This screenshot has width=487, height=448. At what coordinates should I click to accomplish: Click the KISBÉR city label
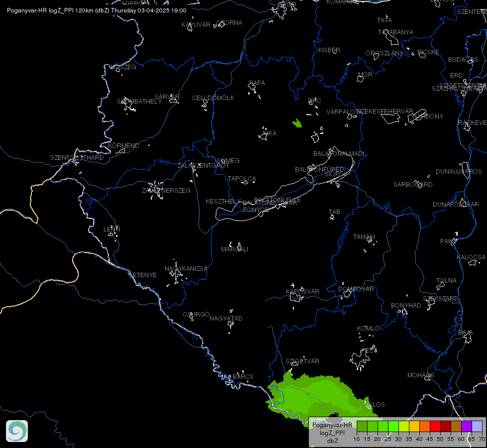coord(329,50)
